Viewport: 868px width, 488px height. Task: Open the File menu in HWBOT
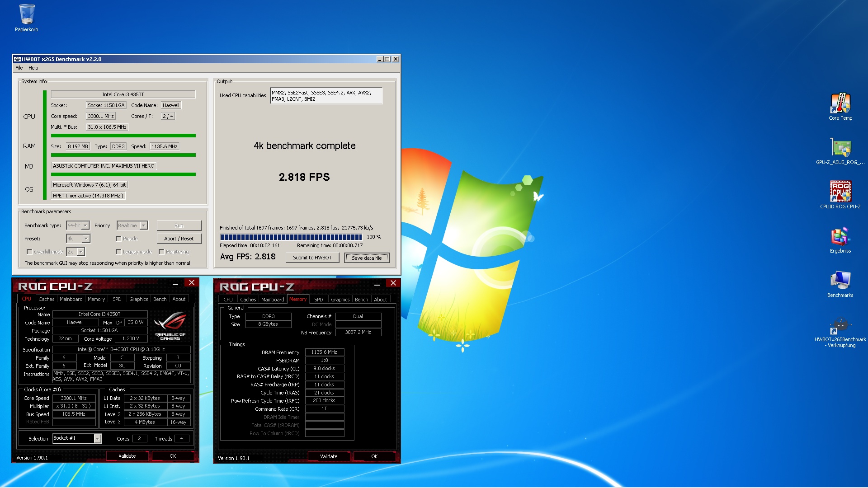19,68
